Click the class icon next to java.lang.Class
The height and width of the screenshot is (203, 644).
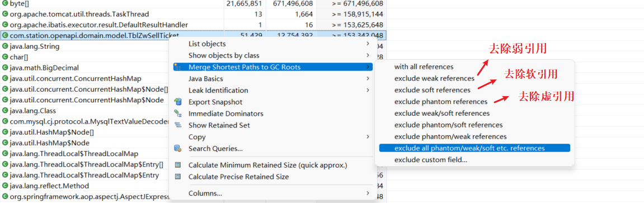[5, 111]
